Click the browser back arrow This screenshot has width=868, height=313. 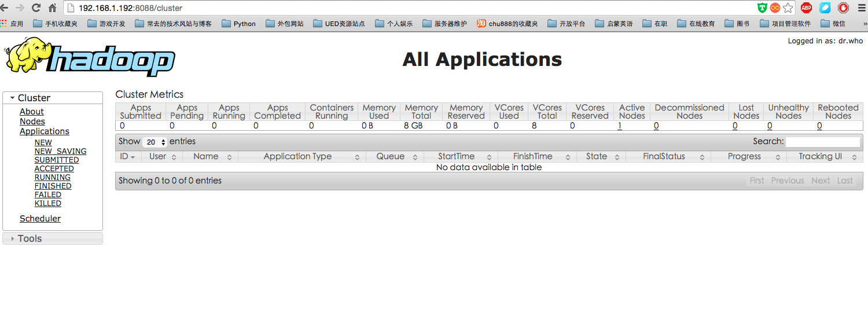coord(5,8)
